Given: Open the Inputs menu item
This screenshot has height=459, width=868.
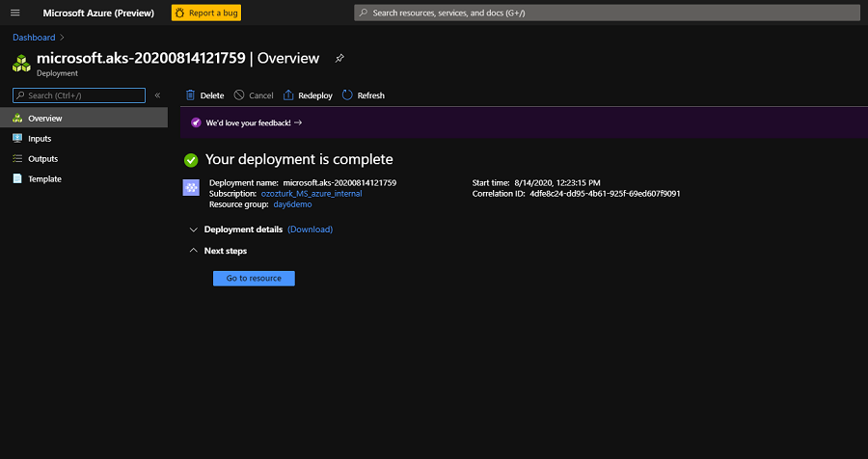Looking at the screenshot, I should [x=40, y=138].
